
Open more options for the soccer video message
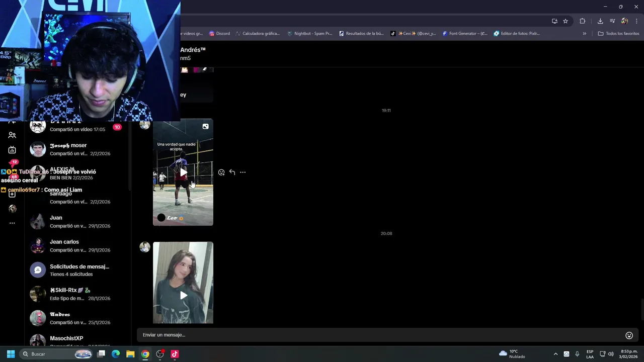pyautogui.click(x=243, y=172)
